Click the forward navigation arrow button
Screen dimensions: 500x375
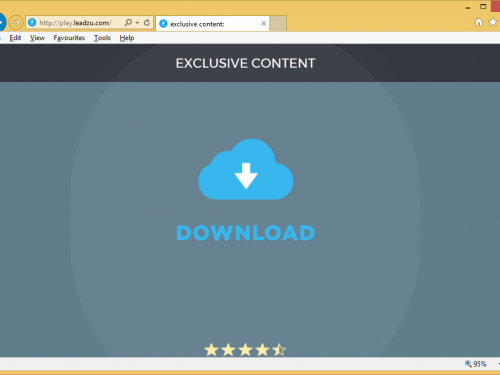click(16, 23)
